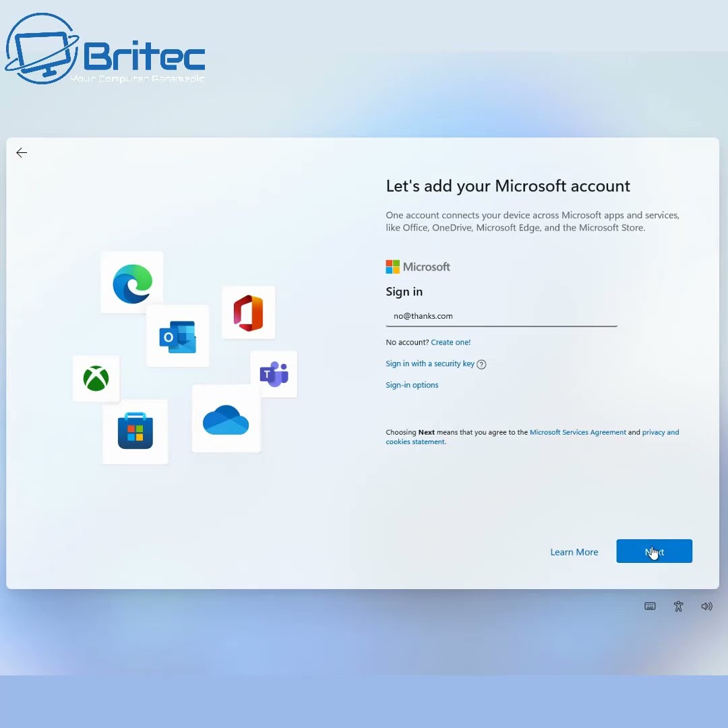Open the accessibility options icon
728x728 pixels.
pos(678,606)
